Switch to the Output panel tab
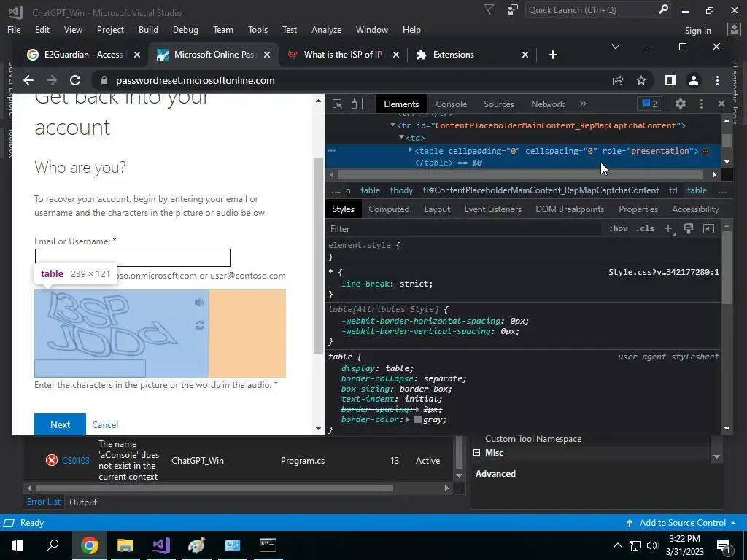 83,502
